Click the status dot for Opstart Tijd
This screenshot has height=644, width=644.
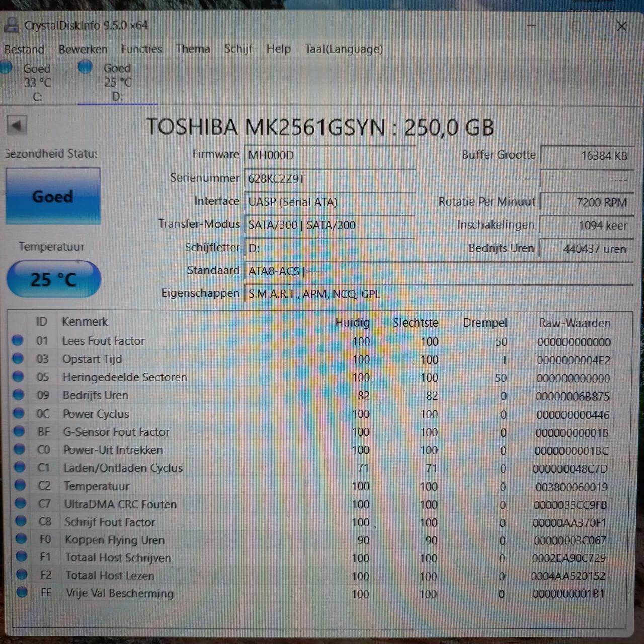[18, 359]
